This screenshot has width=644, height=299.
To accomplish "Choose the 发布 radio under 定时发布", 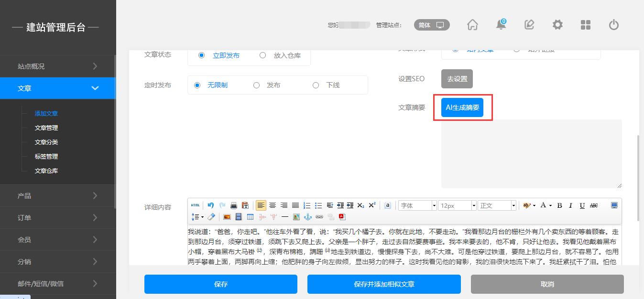I will click(x=257, y=85).
